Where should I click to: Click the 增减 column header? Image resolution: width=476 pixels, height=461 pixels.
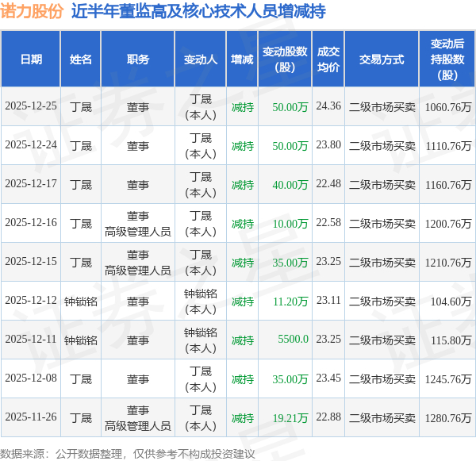242,59
